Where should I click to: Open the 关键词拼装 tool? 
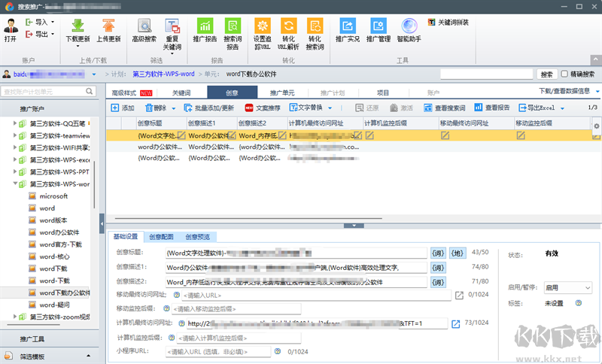448,23
